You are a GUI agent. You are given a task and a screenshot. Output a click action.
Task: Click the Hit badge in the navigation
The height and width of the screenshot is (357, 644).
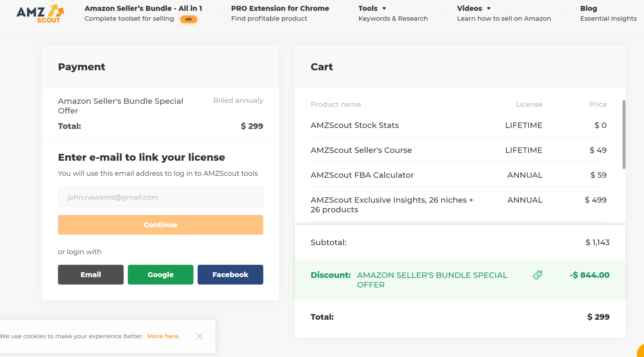click(x=189, y=19)
